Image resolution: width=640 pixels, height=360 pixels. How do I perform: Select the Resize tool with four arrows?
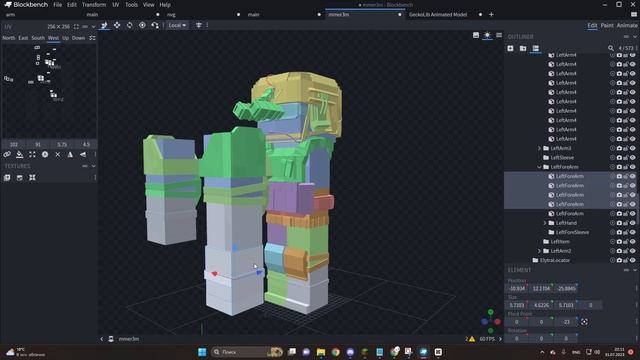click(x=117, y=25)
